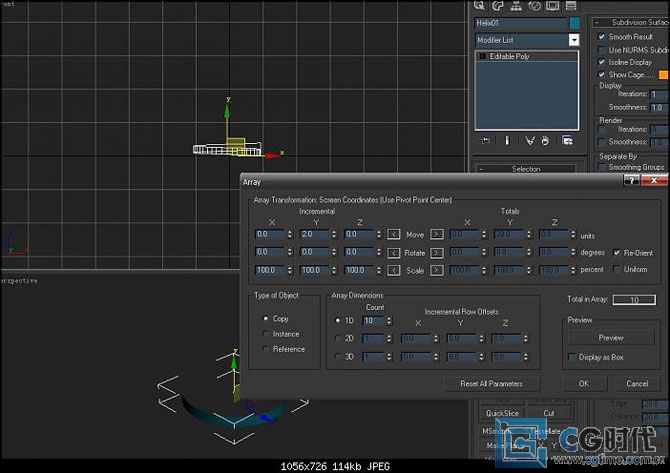Select 3D array dimension

click(338, 356)
